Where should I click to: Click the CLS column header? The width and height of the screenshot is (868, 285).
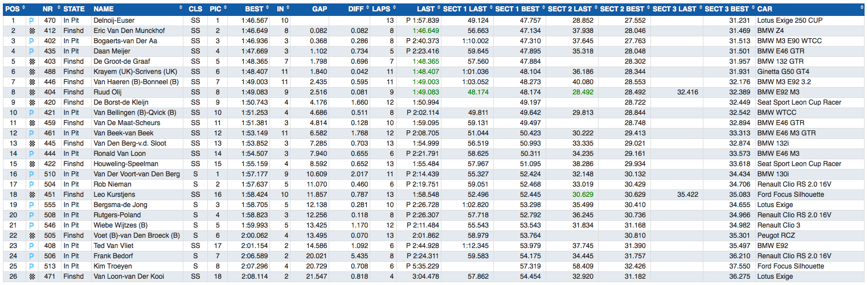point(195,9)
